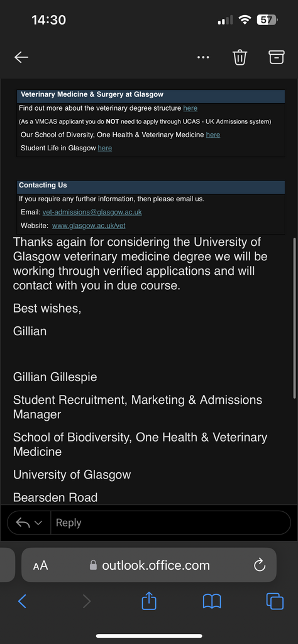Grab the email scrollbar thumb

[294, 318]
